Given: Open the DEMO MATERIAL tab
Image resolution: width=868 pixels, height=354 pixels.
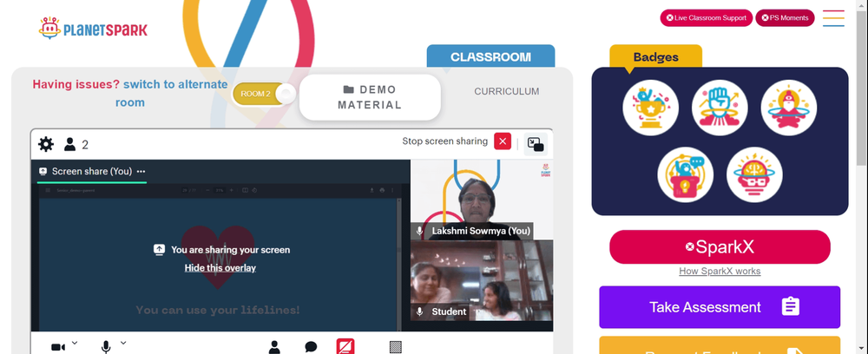Looking at the screenshot, I should coord(370,97).
